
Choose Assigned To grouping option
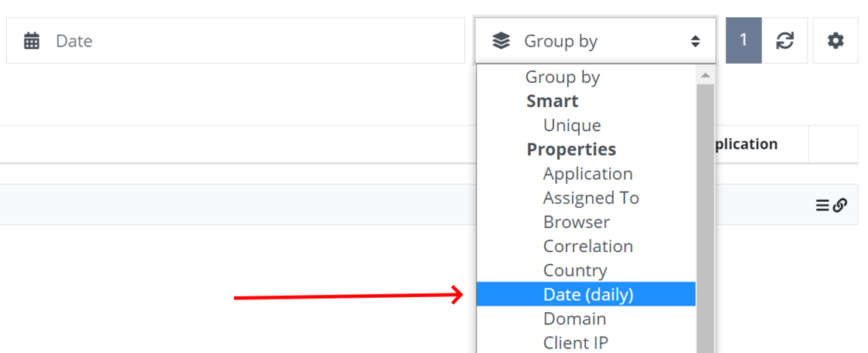click(586, 198)
